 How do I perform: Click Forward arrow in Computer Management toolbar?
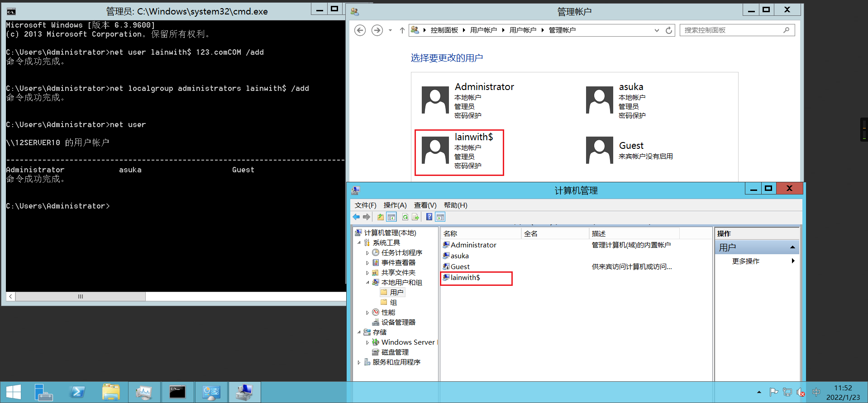pos(367,217)
